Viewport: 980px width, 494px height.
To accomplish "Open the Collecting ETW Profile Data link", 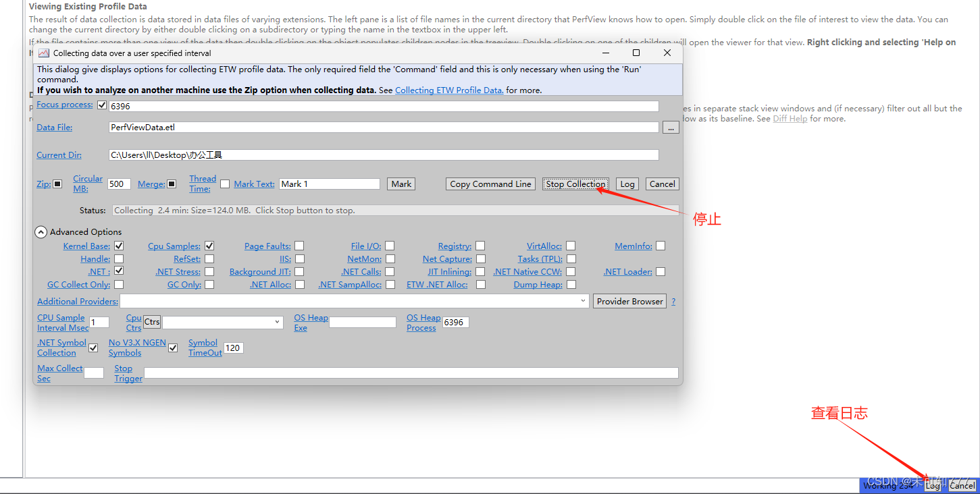I will (449, 90).
